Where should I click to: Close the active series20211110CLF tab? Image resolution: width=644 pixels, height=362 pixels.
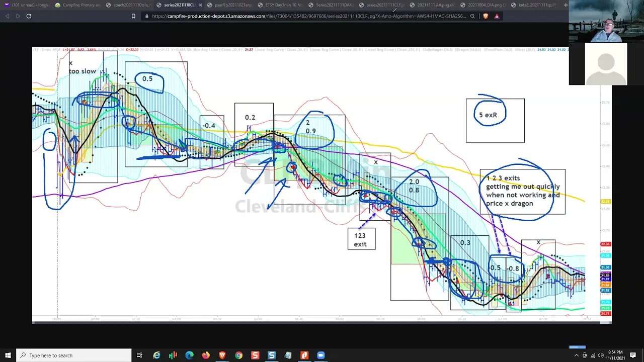pyautogui.click(x=200, y=5)
